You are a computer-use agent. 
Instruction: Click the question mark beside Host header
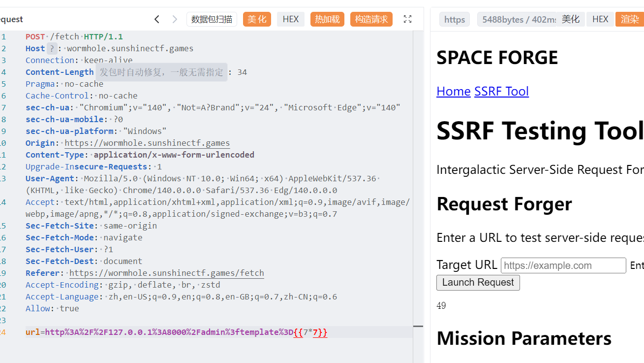pyautogui.click(x=52, y=48)
